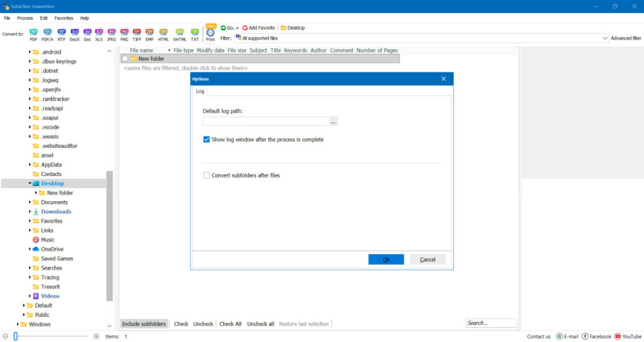Toggle Include subfolders button
The height and width of the screenshot is (342, 644).
pos(144,324)
